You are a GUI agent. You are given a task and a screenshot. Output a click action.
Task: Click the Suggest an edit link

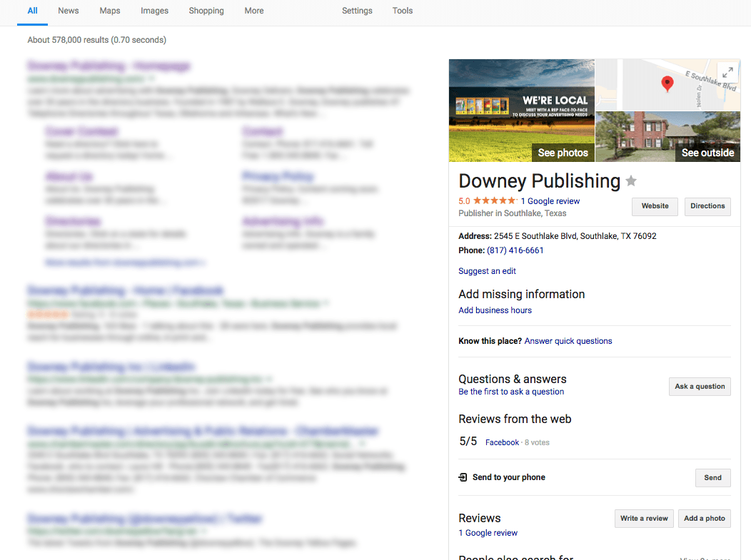click(x=487, y=271)
